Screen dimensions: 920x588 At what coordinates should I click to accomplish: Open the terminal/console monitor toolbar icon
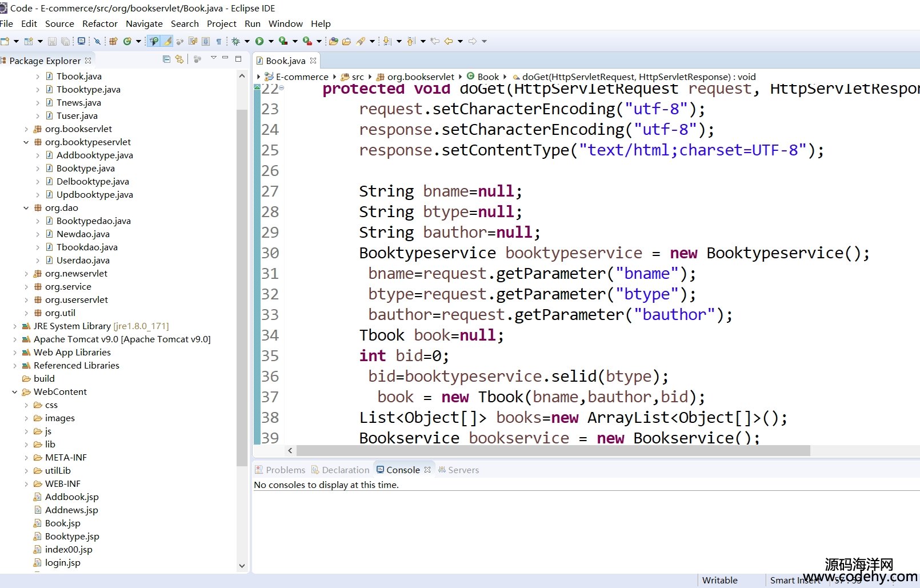(82, 41)
